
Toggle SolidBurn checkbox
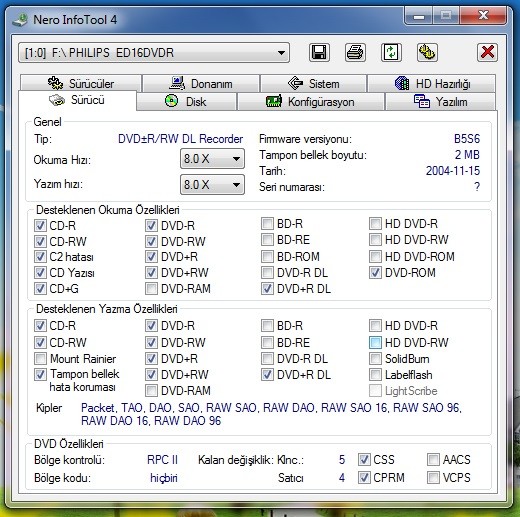pyautogui.click(x=375, y=359)
